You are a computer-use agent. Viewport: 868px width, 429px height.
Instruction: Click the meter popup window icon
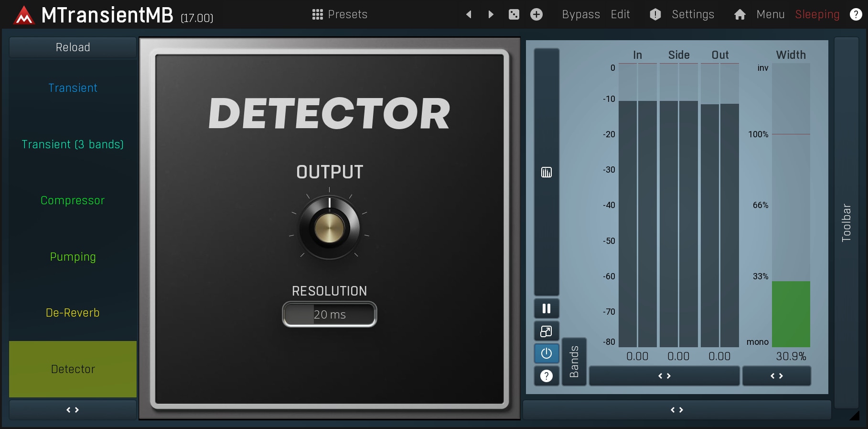pos(547,331)
